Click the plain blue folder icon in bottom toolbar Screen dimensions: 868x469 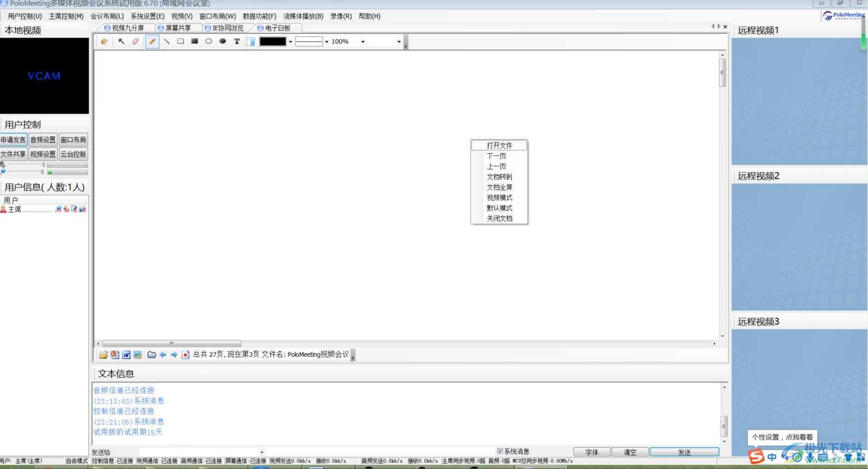(152, 355)
